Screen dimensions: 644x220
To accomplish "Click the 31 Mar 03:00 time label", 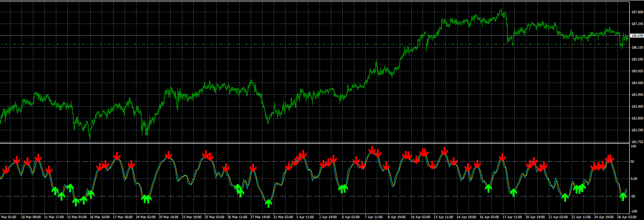I will point(283,217).
